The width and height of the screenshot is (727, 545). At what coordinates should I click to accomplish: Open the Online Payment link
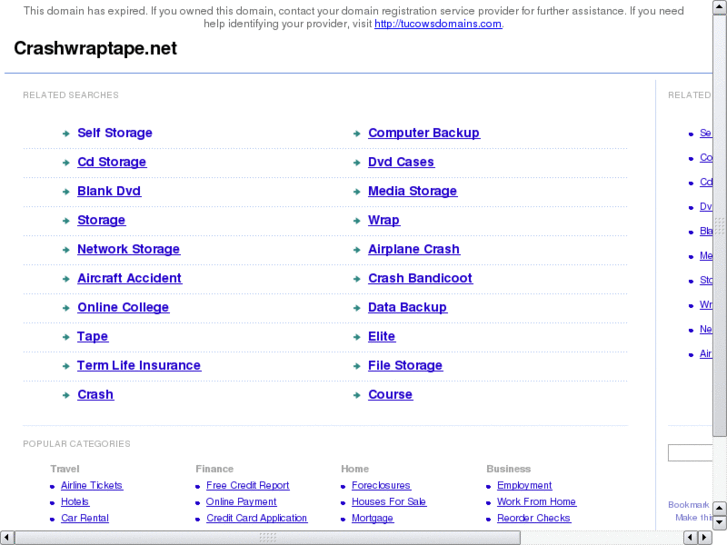241,502
